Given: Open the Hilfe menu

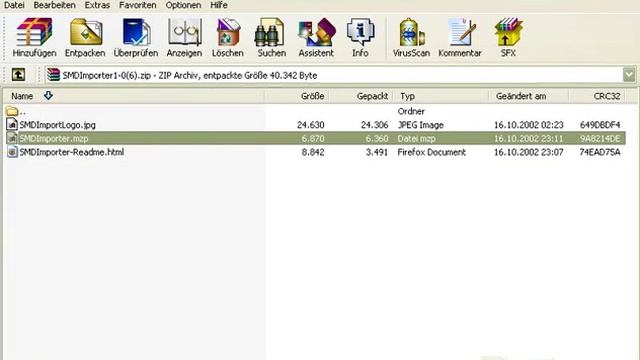Looking at the screenshot, I should [219, 5].
